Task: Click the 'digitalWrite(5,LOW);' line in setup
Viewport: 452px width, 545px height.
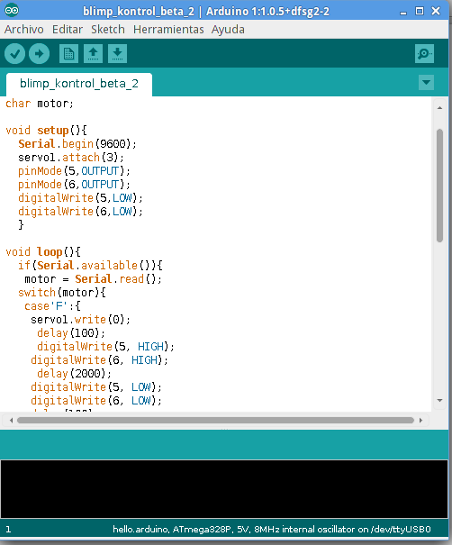Action: click(80, 198)
